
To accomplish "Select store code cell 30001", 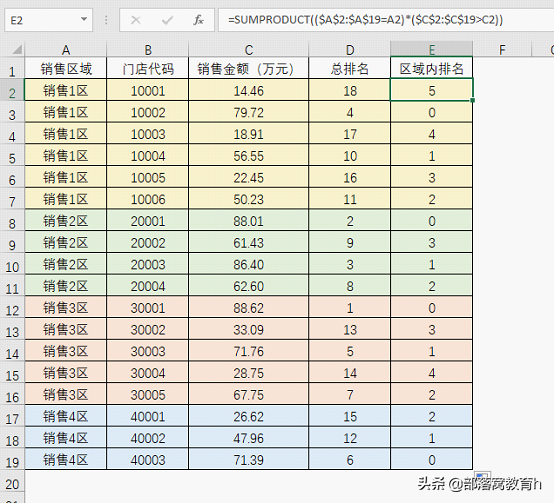I will point(148,308).
